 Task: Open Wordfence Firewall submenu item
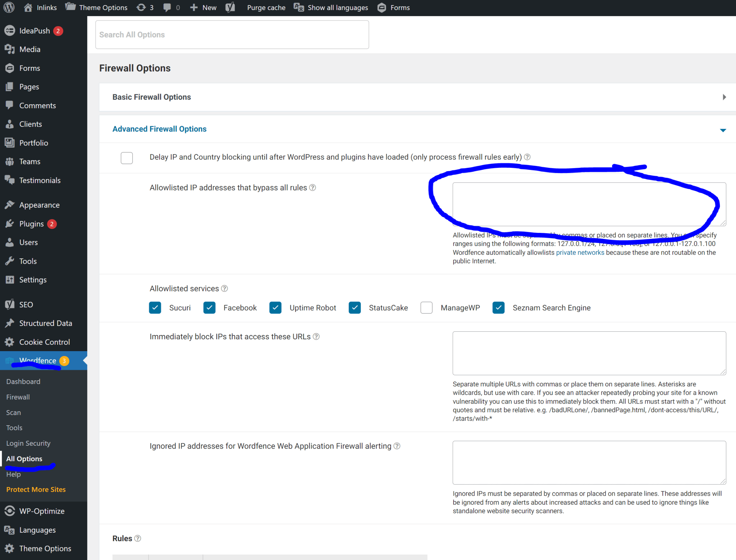coord(18,397)
